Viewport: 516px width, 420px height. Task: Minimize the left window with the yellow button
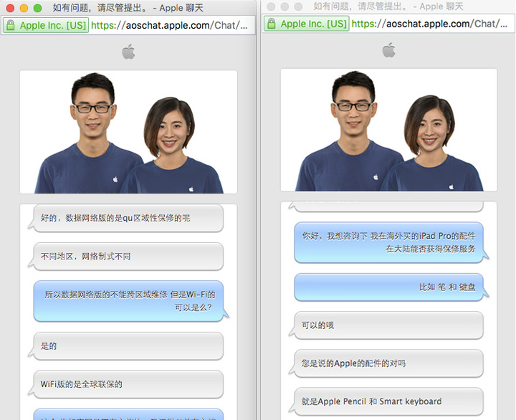[24, 8]
